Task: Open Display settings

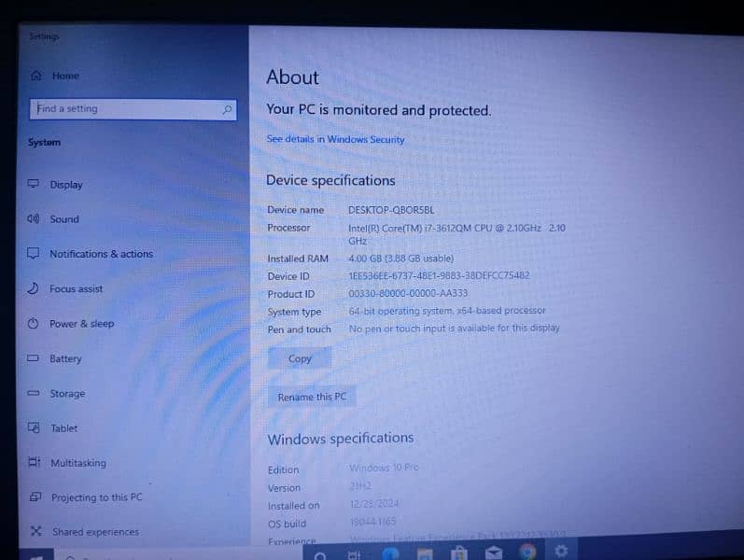Action: pyautogui.click(x=66, y=185)
